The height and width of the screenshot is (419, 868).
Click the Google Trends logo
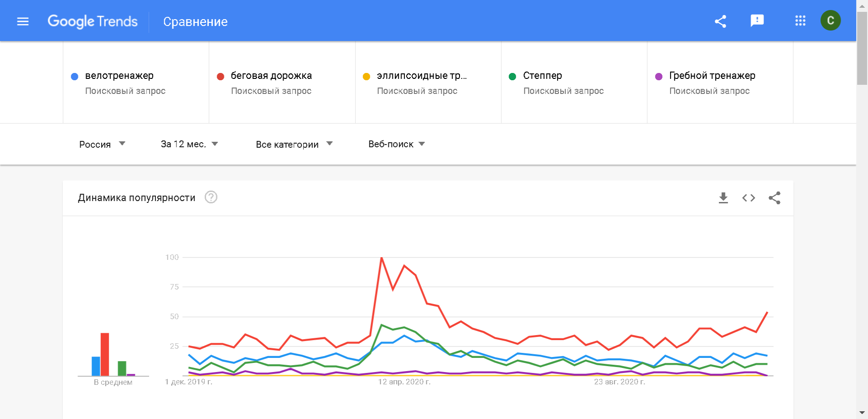[x=93, y=21]
